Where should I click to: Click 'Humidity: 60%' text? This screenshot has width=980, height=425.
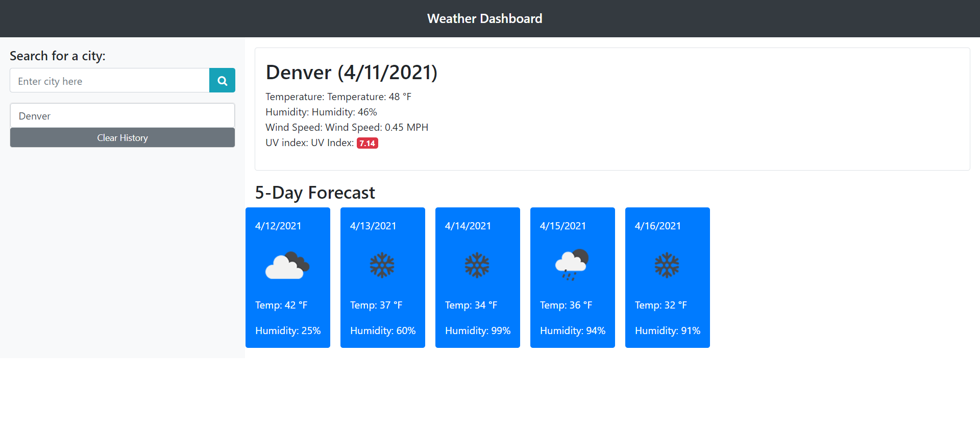[383, 330]
